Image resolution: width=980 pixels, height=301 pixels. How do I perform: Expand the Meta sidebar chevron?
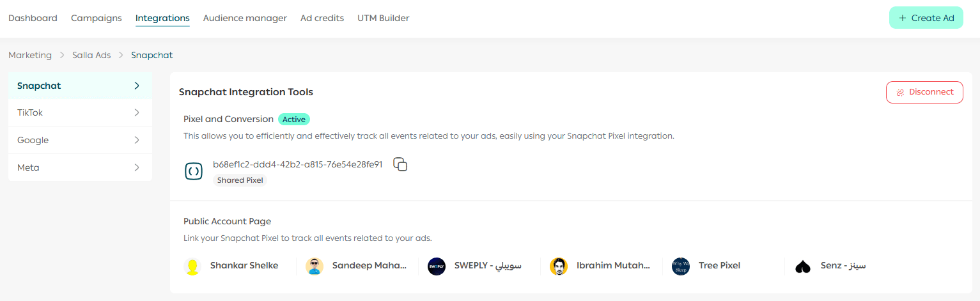click(x=137, y=167)
